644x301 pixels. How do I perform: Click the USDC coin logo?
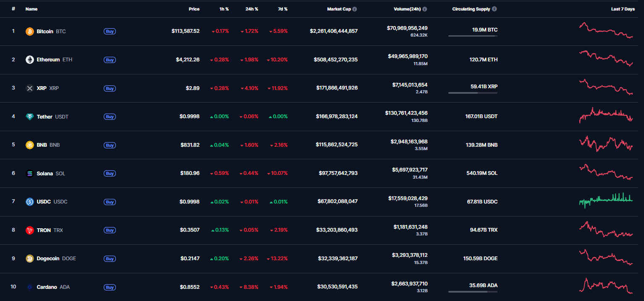[29, 201]
